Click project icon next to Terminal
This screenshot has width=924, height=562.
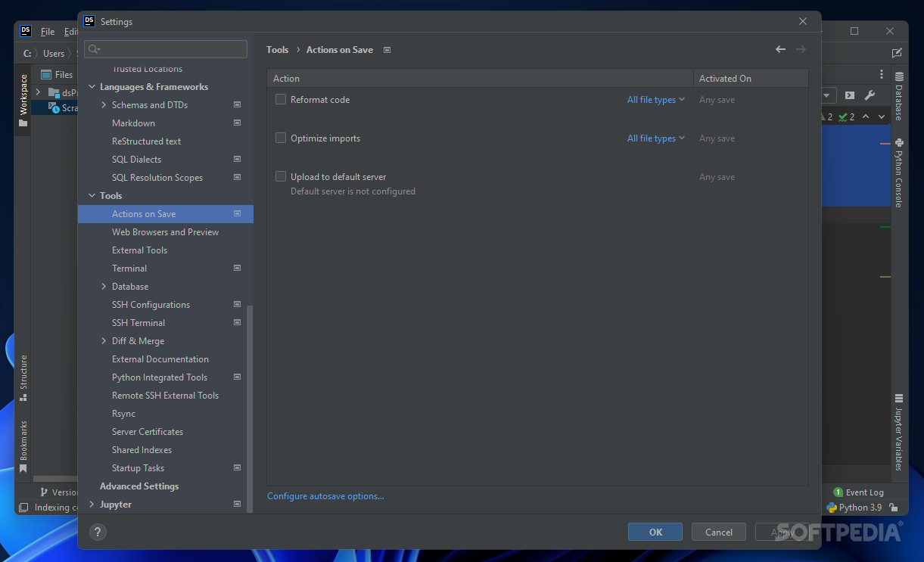pyautogui.click(x=237, y=269)
